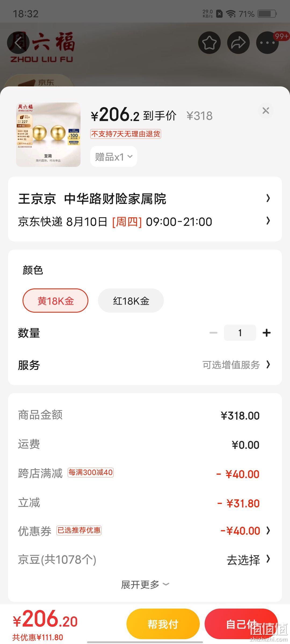This screenshot has height=644, width=290.
Task: Click the quantity input field
Action: pyautogui.click(x=240, y=333)
